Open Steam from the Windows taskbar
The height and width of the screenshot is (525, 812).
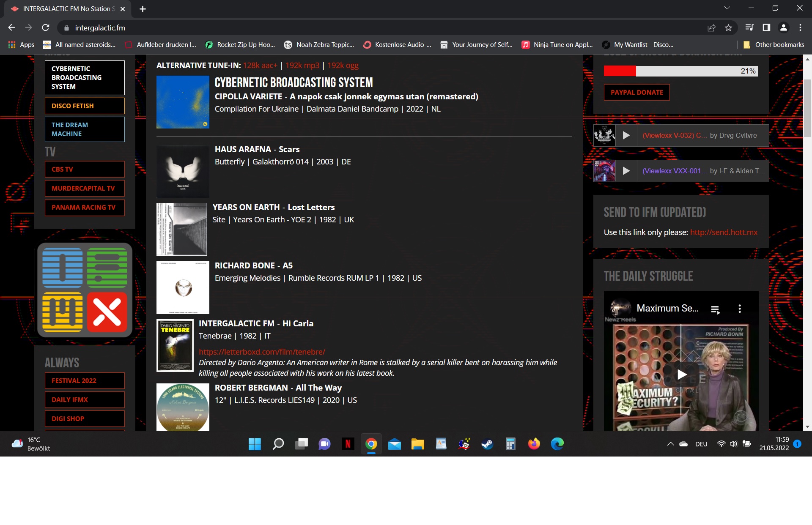coord(487,444)
